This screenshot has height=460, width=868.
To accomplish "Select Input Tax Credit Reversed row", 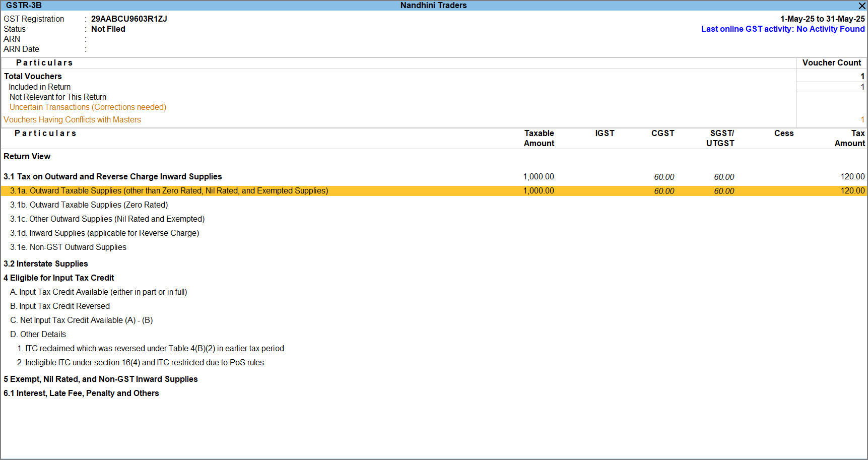I will [59, 306].
